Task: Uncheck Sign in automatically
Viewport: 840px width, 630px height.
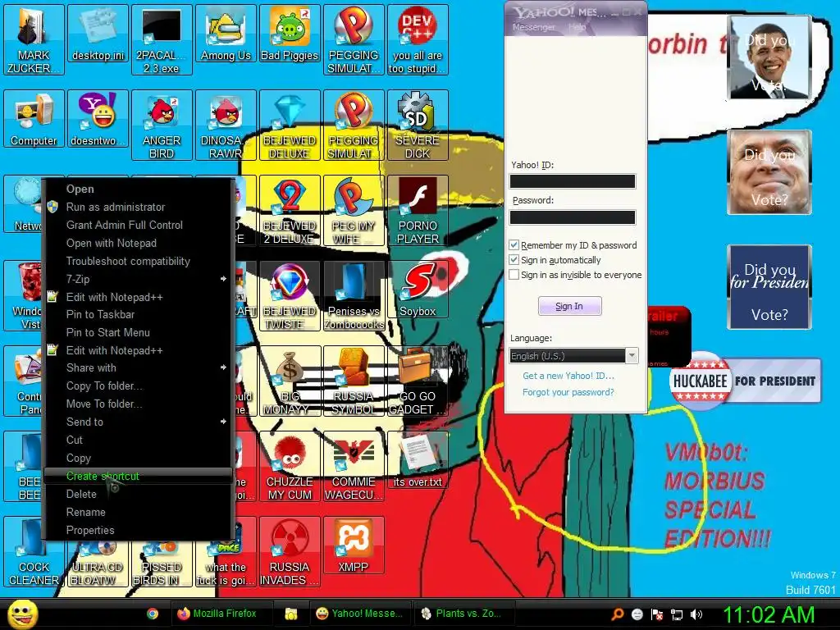Action: (514, 260)
